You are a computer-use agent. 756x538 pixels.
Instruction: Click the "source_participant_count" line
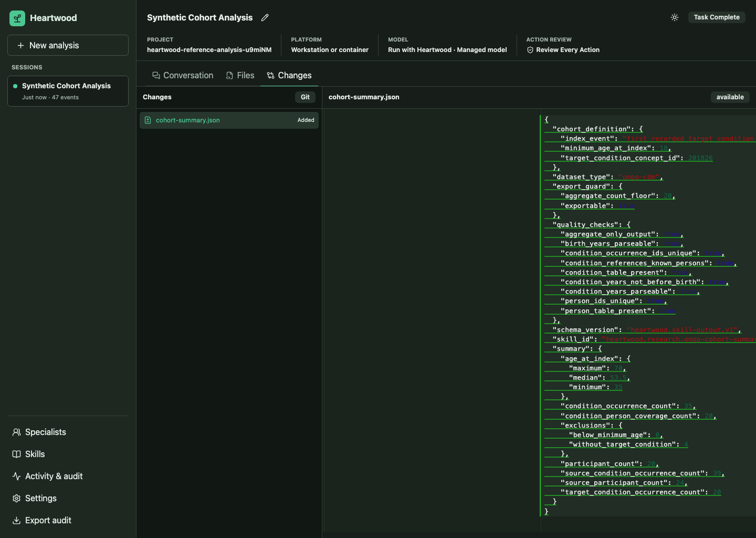coord(616,483)
